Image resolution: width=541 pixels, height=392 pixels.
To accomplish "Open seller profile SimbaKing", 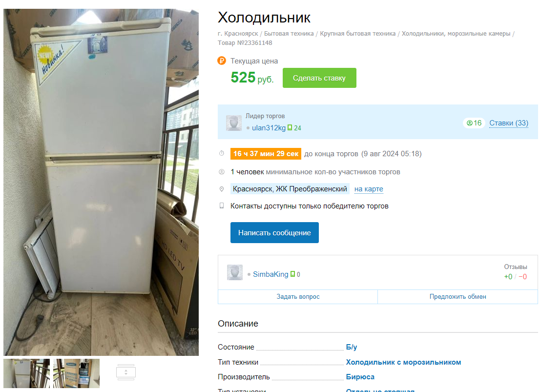I will (x=270, y=274).
